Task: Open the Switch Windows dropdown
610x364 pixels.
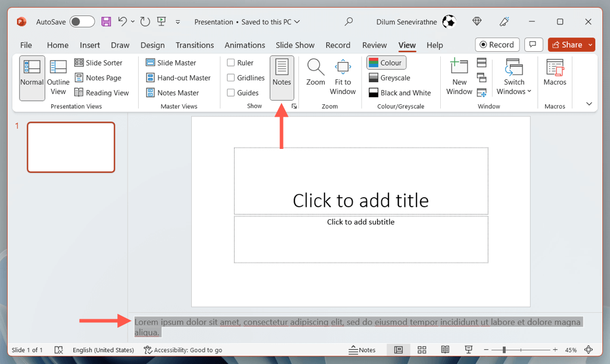Action: (513, 83)
